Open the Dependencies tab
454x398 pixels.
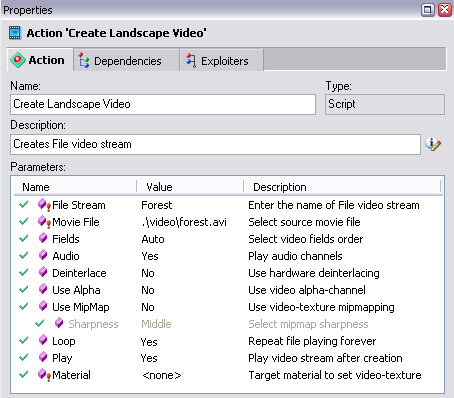click(x=126, y=61)
